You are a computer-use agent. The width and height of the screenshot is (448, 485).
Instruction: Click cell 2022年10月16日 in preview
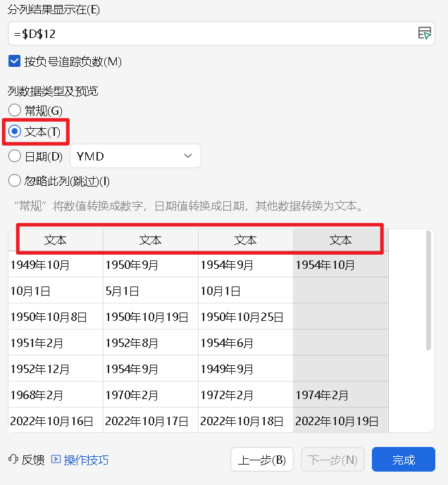pos(56,421)
